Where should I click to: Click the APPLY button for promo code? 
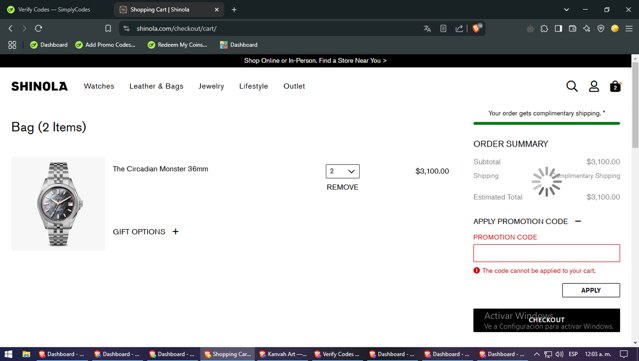[591, 290]
